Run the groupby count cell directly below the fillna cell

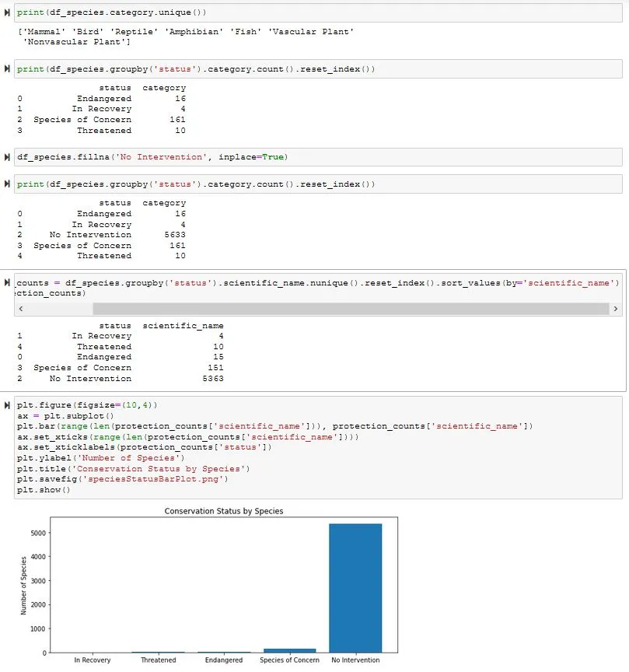pyautogui.click(x=7, y=184)
